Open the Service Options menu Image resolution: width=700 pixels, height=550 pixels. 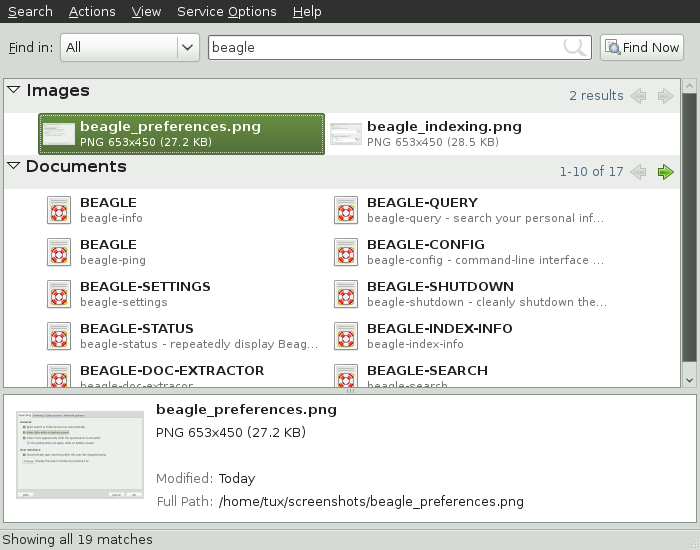226,11
